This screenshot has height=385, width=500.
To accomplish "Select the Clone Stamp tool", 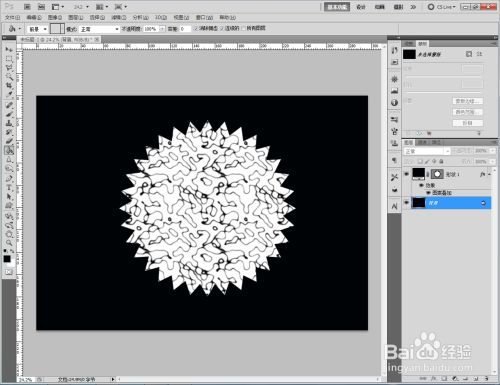I will click(x=9, y=123).
